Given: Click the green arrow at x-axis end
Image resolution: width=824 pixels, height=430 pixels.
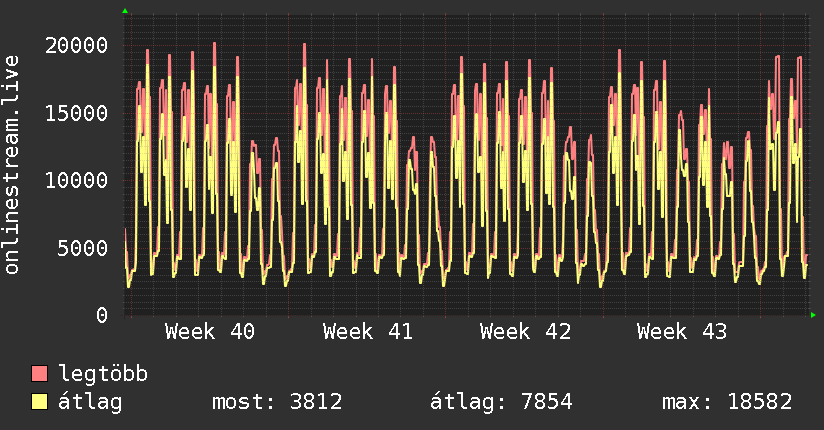Looking at the screenshot, I should click(x=813, y=315).
